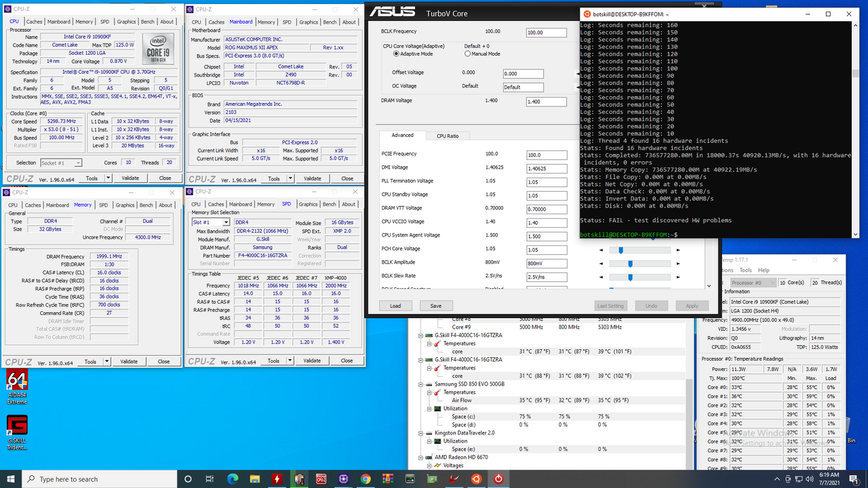The width and height of the screenshot is (868, 488).
Task: Select Advanced tab in TurboV Core
Action: [x=402, y=135]
